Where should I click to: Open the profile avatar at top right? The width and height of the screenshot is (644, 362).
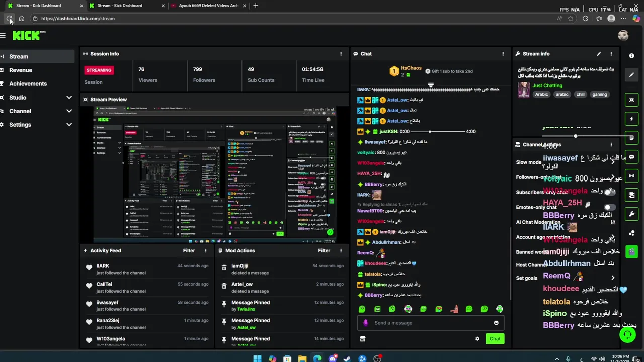coord(623,35)
